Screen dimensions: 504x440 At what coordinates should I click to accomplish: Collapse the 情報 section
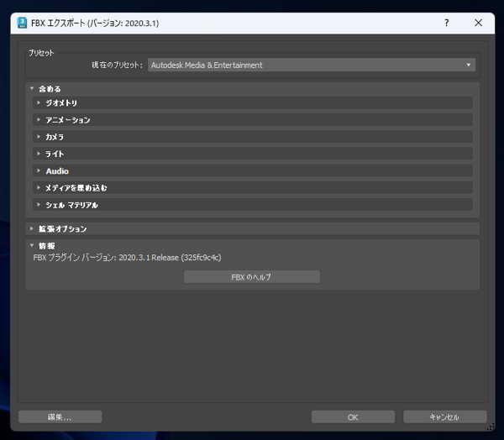point(32,245)
